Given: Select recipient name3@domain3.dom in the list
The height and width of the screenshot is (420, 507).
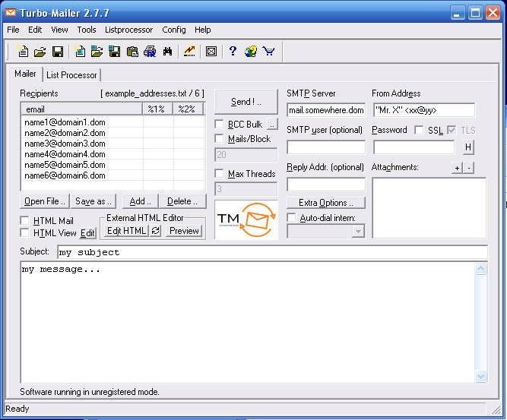Looking at the screenshot, I should tap(65, 144).
